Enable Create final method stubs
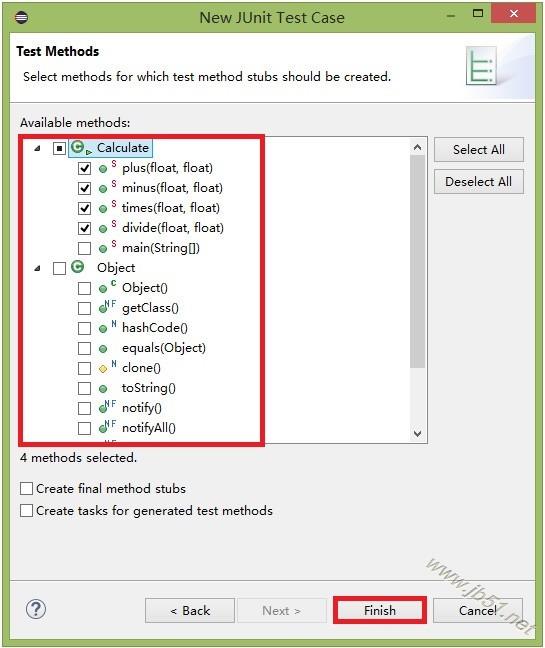The width and height of the screenshot is (545, 648). coord(26,488)
